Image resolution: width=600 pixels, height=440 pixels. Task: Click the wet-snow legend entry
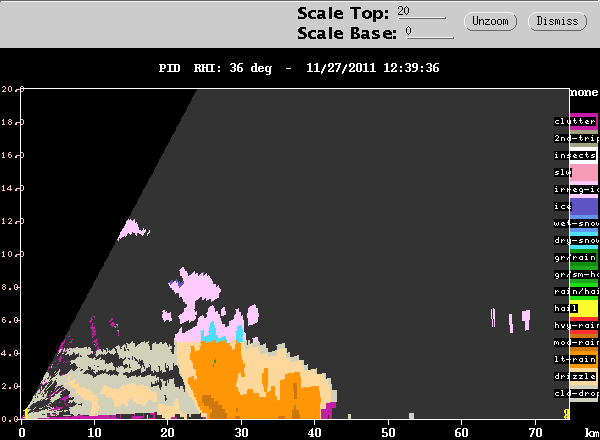[x=576, y=223]
